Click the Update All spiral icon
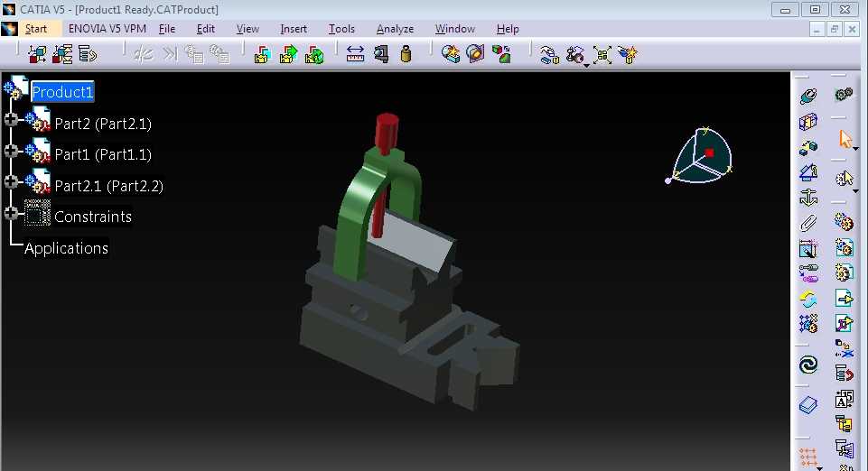The height and width of the screenshot is (471, 868). (808, 365)
